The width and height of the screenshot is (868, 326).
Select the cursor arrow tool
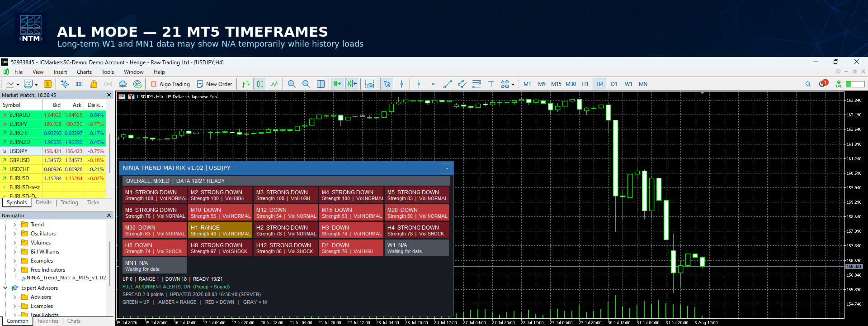tap(387, 84)
